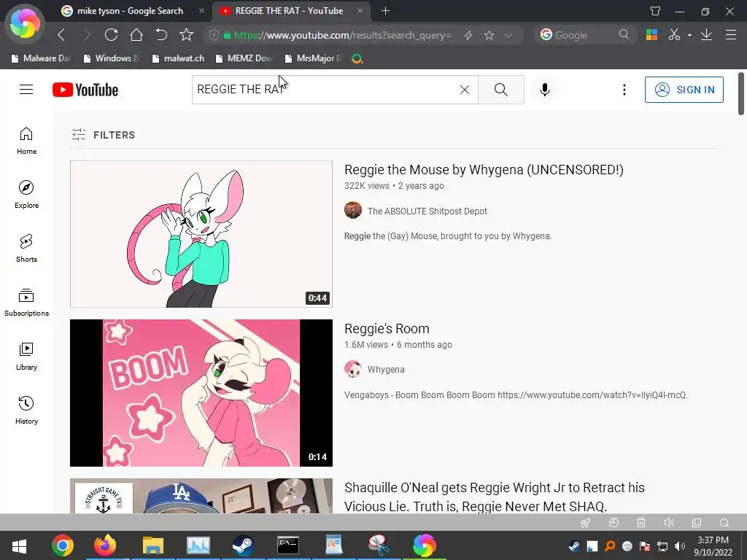Open the Reggie's Room BOOM thumbnail
747x560 pixels.
click(x=201, y=393)
